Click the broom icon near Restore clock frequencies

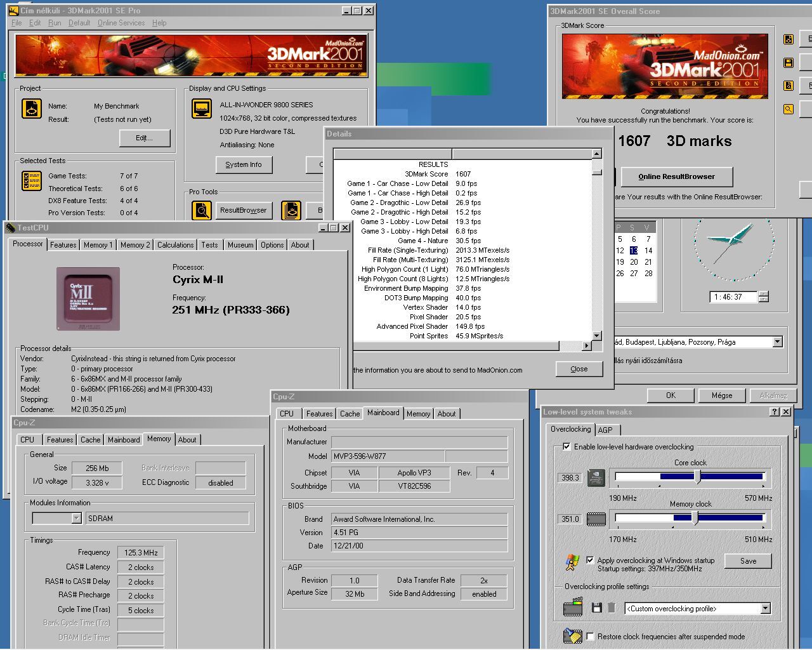[x=572, y=635]
